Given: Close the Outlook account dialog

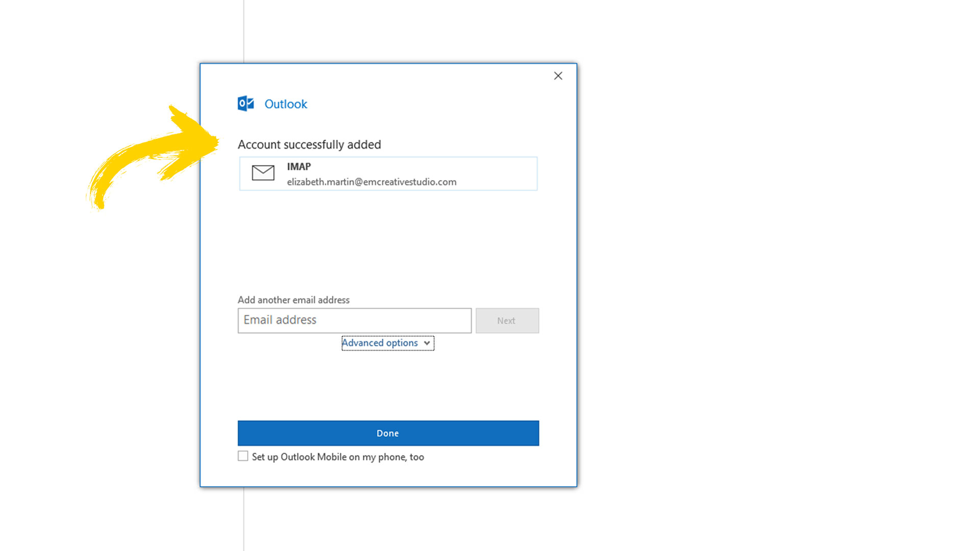Looking at the screenshot, I should click(x=558, y=76).
